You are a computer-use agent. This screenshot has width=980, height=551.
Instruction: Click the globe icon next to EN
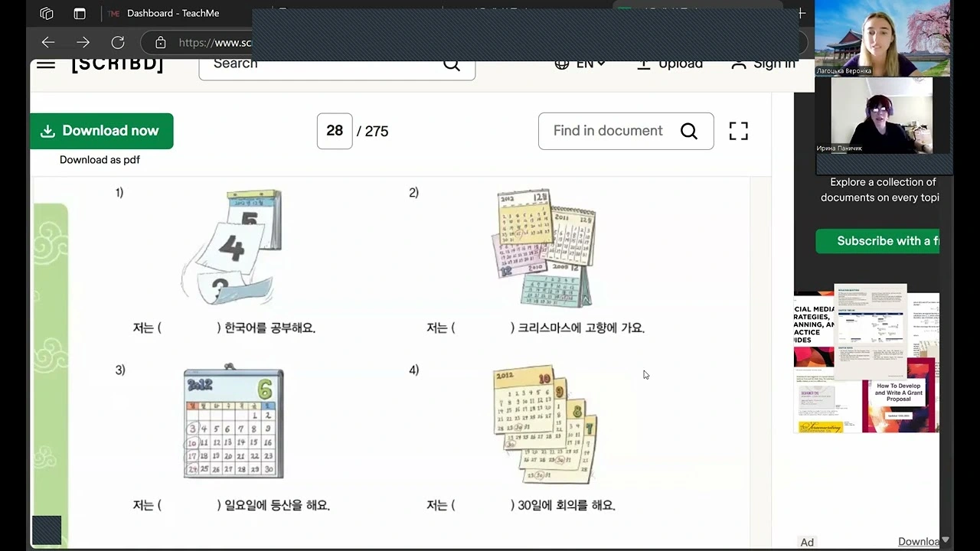pyautogui.click(x=563, y=64)
